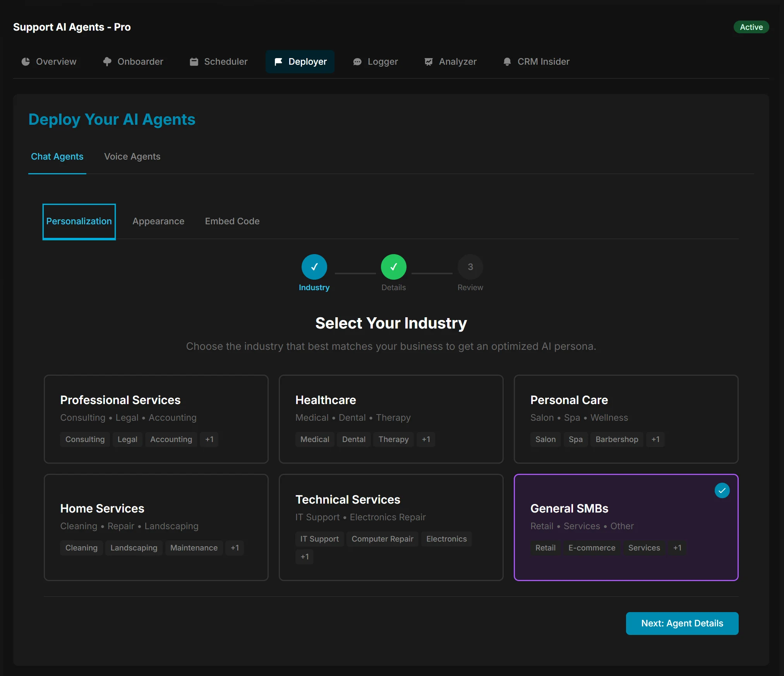Go to the Review step 3 circle
The image size is (784, 676).
pyautogui.click(x=470, y=267)
